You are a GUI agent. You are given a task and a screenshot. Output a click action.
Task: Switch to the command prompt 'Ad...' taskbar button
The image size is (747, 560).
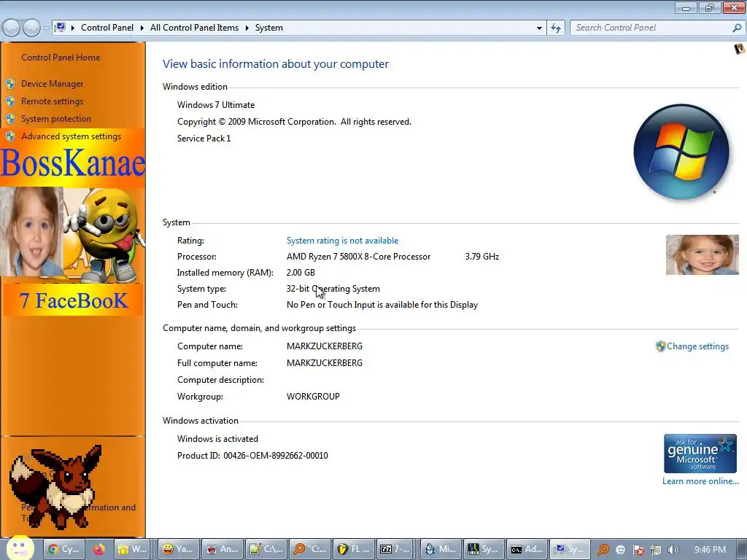527,550
